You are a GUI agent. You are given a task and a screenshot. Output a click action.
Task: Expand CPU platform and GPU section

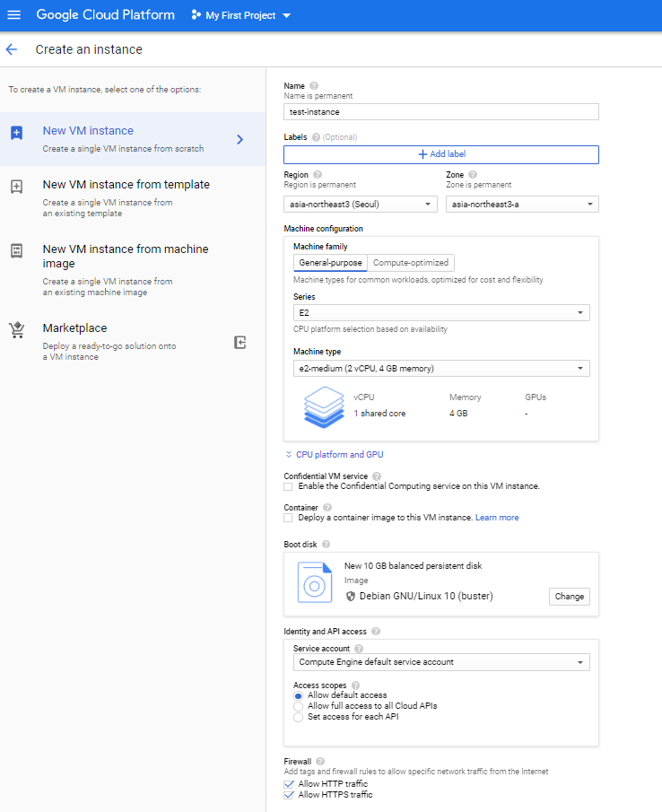(335, 454)
